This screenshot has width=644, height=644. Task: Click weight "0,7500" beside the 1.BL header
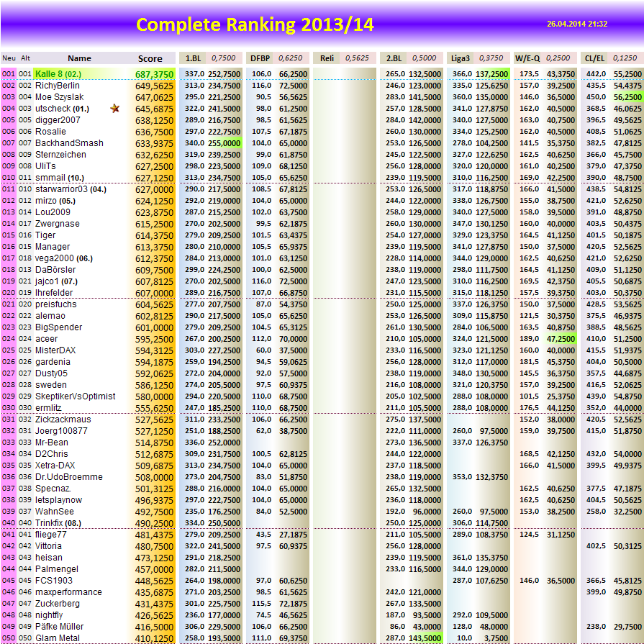(x=224, y=58)
